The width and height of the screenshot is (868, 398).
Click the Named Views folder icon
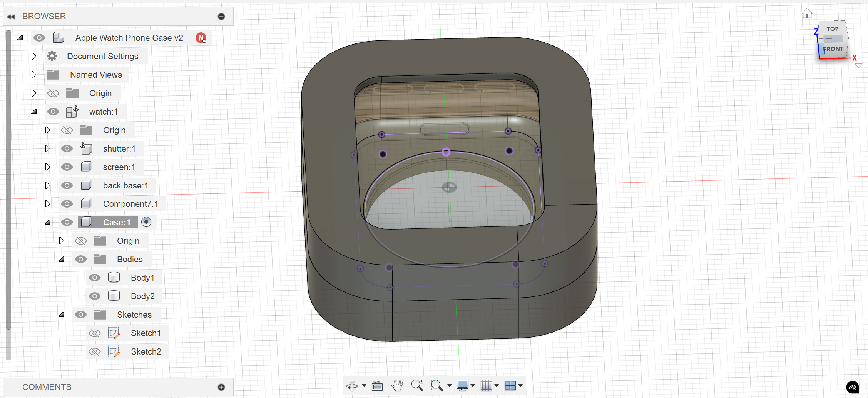(53, 75)
